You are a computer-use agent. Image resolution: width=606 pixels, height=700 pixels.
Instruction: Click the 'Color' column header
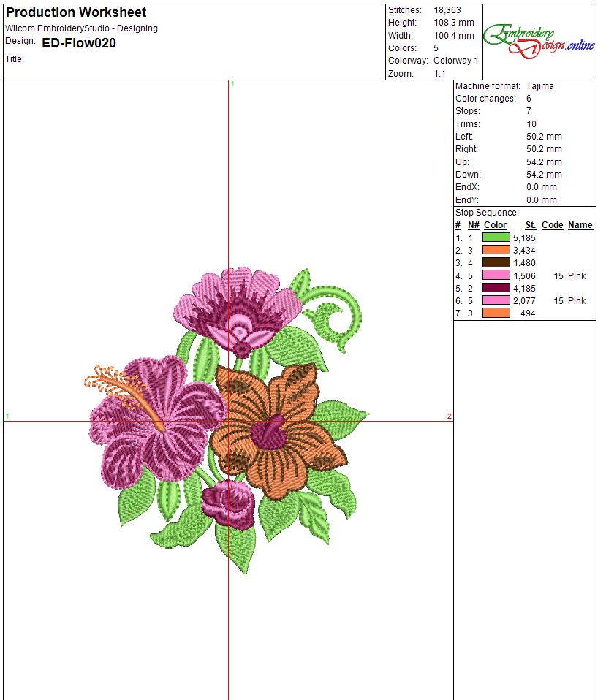click(x=495, y=225)
